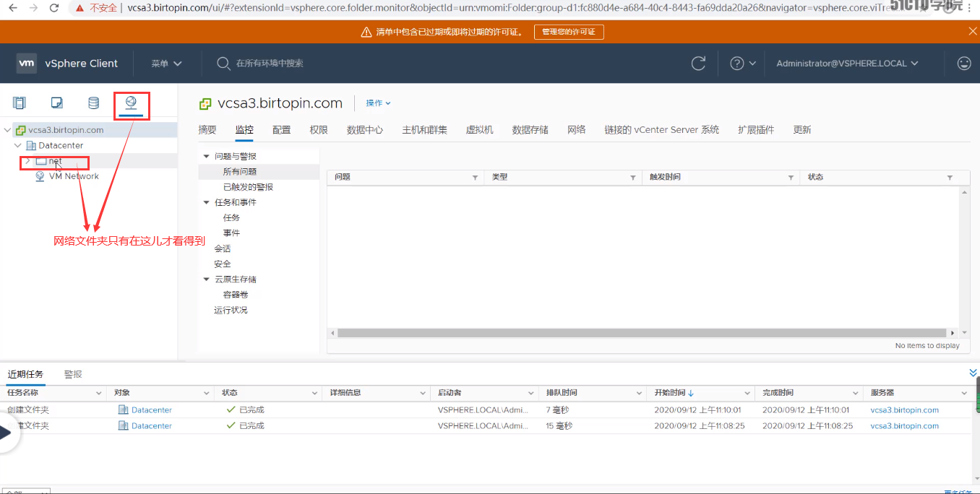980x494 pixels.
Task: Collapse the recent tasks panel chevron
Action: [973, 373]
